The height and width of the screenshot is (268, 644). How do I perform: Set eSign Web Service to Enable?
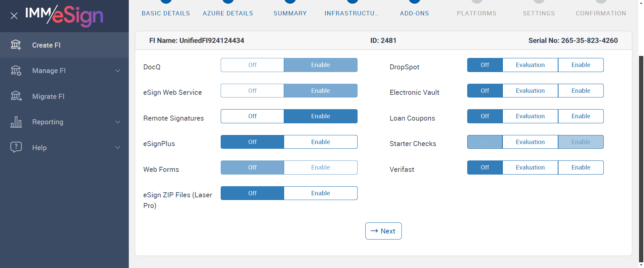[x=321, y=91]
